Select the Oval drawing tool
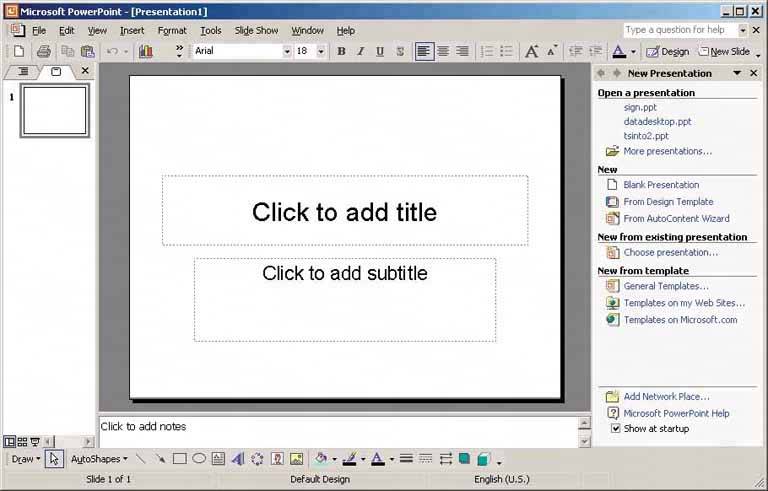The height and width of the screenshot is (491, 768). coord(199,459)
